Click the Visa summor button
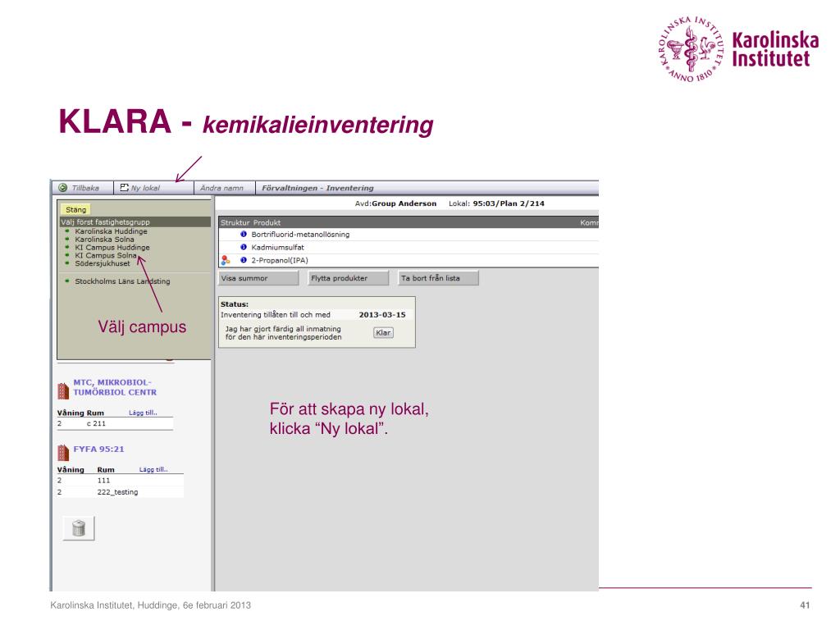The image size is (840, 630). [258, 278]
